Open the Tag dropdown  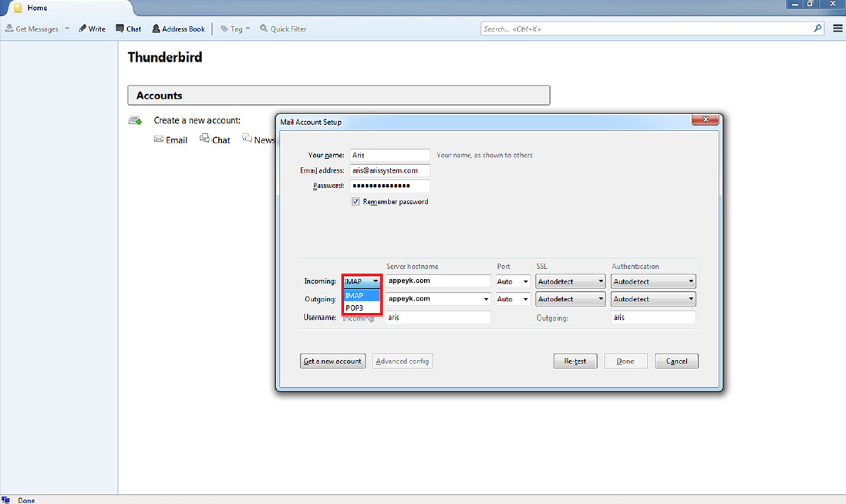coord(235,29)
